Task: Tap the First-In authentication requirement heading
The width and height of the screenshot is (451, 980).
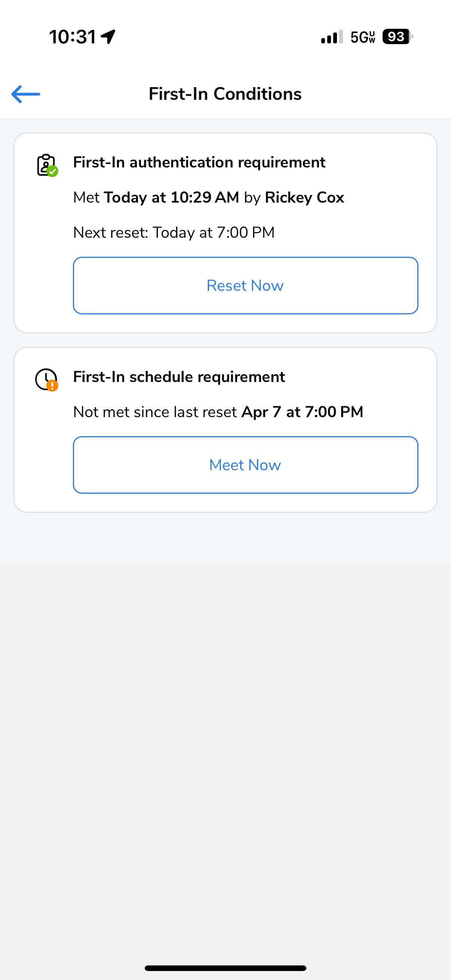Action: (x=199, y=163)
